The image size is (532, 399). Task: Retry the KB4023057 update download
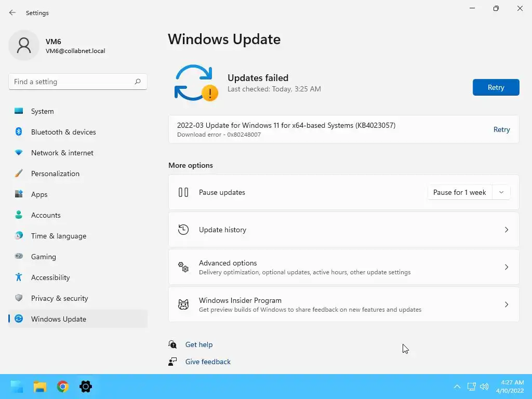501,129
